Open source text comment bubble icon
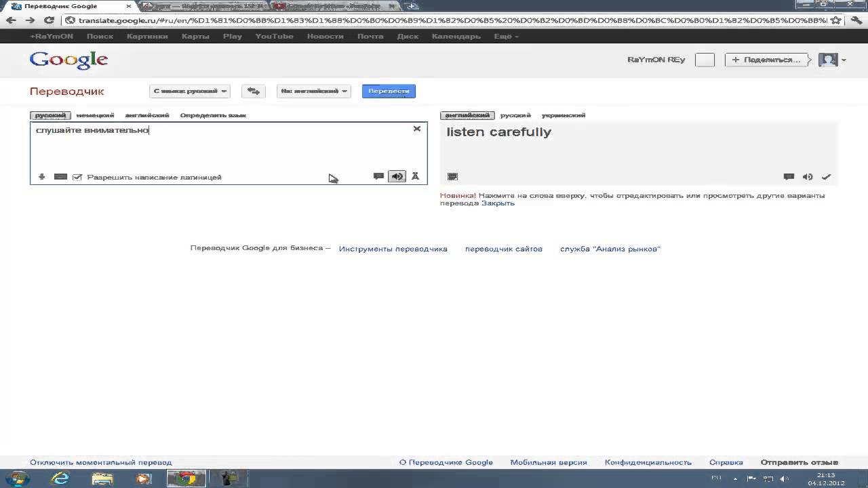The width and height of the screenshot is (868, 488). pyautogui.click(x=378, y=176)
